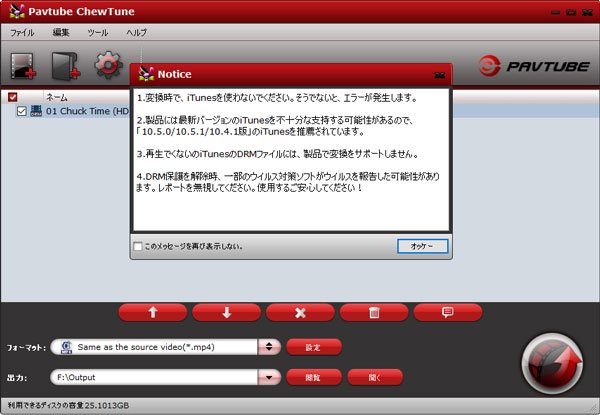Click 'Same as the source video(*.mp4)' field
600x415 pixels.
click(x=154, y=347)
